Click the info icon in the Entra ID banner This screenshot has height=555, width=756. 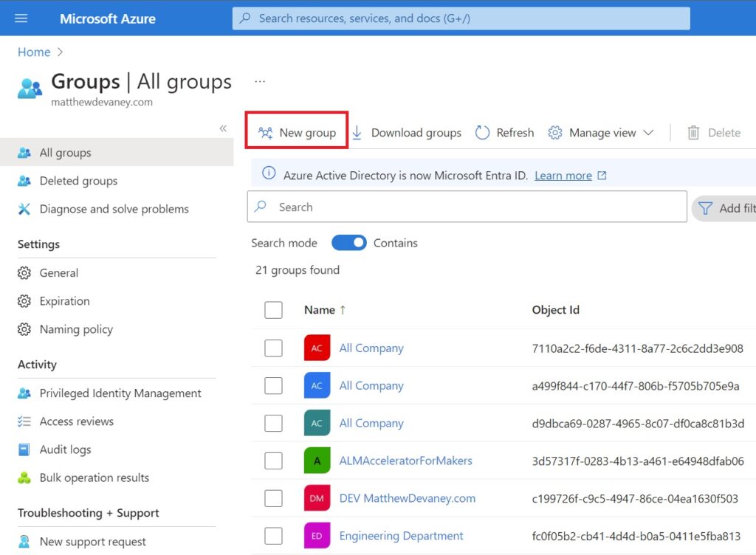pos(269,173)
